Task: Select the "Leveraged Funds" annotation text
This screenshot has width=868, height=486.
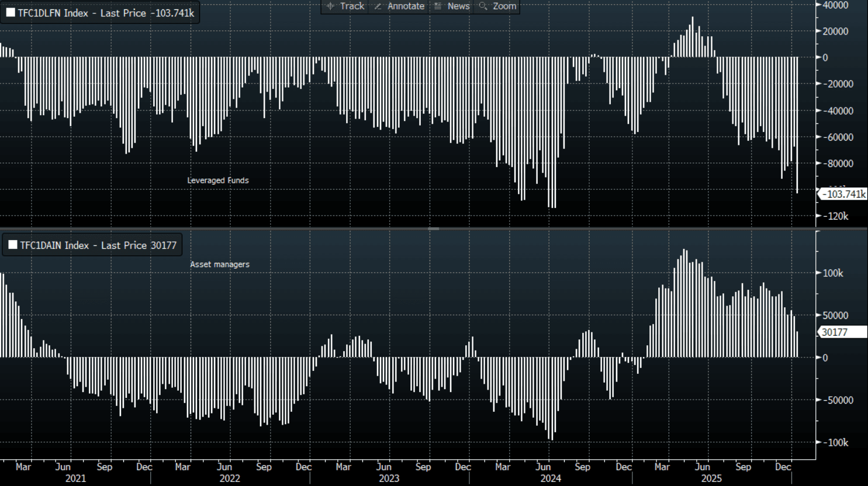Action: click(218, 180)
